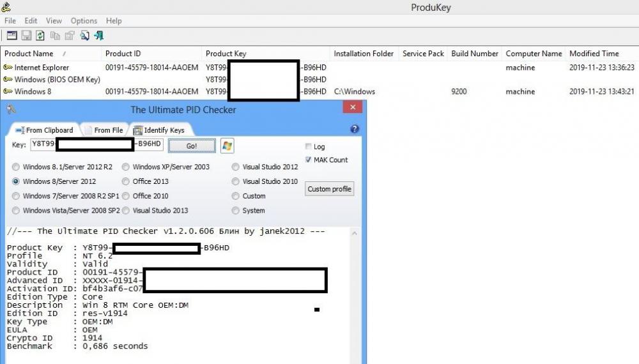The width and height of the screenshot is (639, 364).
Task: Click the Find toolbar icon
Action: click(84, 36)
